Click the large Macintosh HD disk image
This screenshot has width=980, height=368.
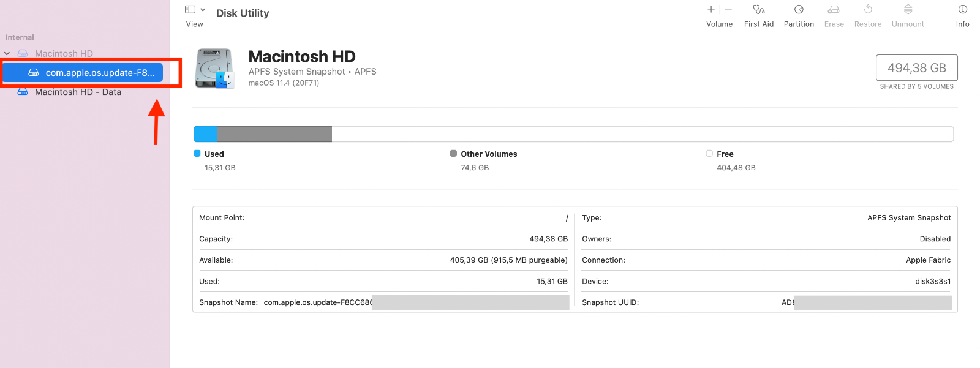[214, 69]
